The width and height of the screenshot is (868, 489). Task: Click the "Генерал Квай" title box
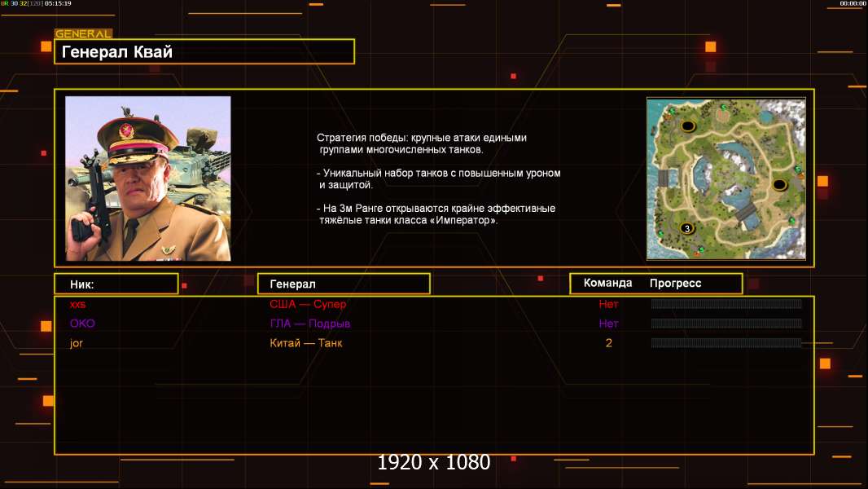tap(204, 52)
